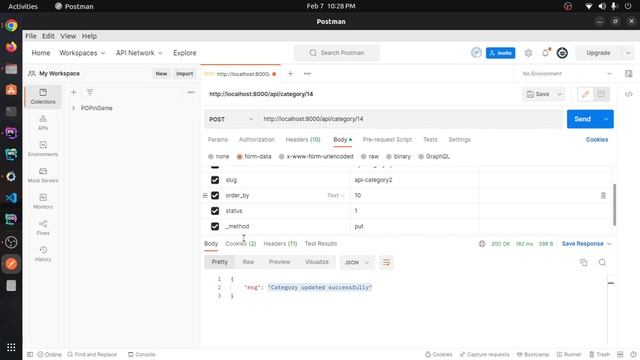Click the request URL input field
Image resolution: width=640 pixels, height=360 pixels.
tap(410, 119)
